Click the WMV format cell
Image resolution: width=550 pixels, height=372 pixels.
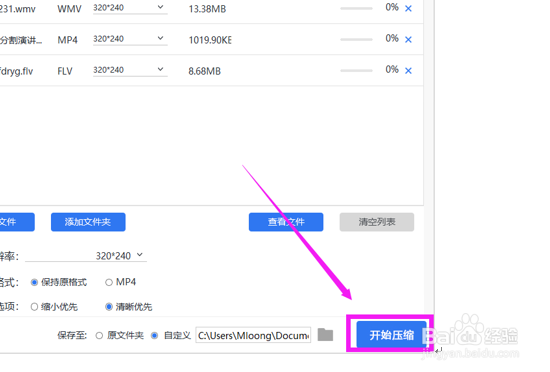(69, 9)
